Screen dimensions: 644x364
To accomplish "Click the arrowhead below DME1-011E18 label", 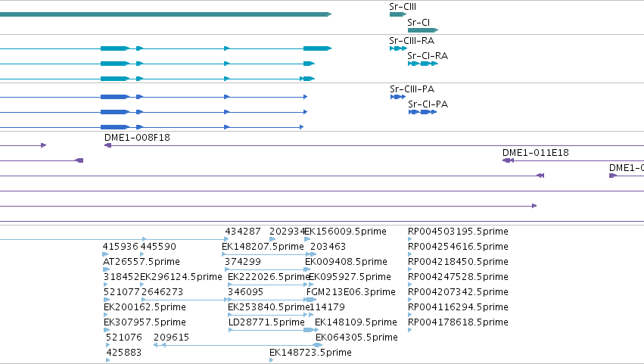I will coord(508,160).
